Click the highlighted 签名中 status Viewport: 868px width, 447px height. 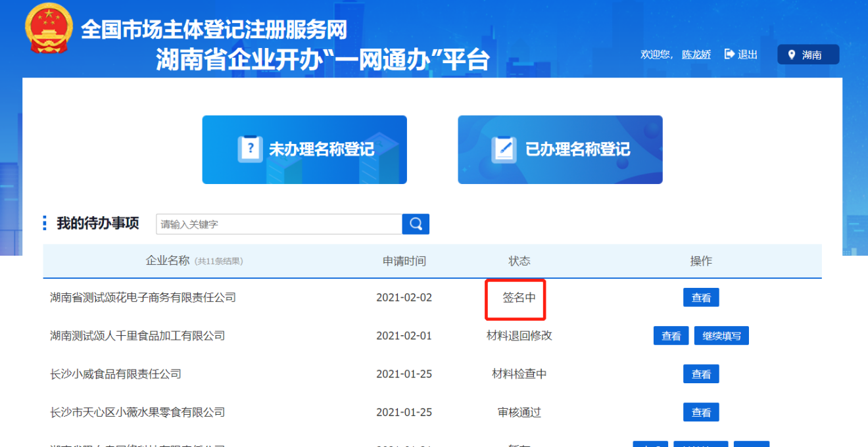[519, 298]
